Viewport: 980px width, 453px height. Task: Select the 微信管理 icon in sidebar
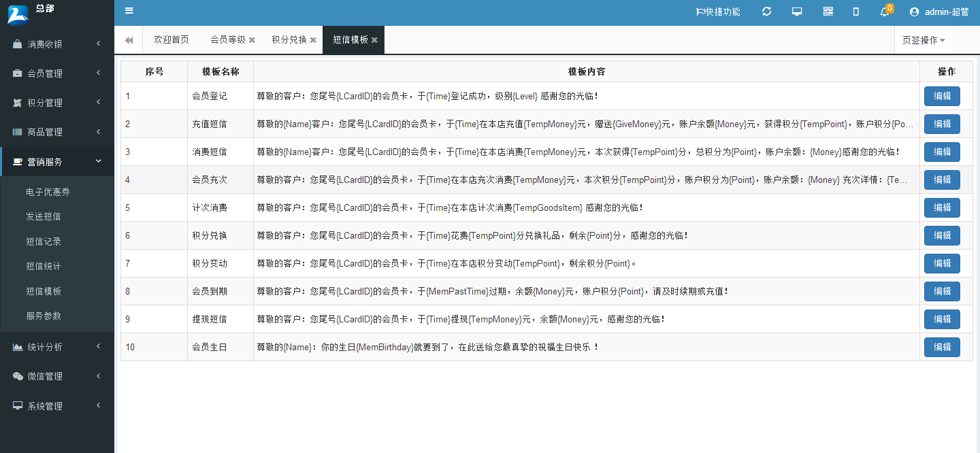[16, 375]
